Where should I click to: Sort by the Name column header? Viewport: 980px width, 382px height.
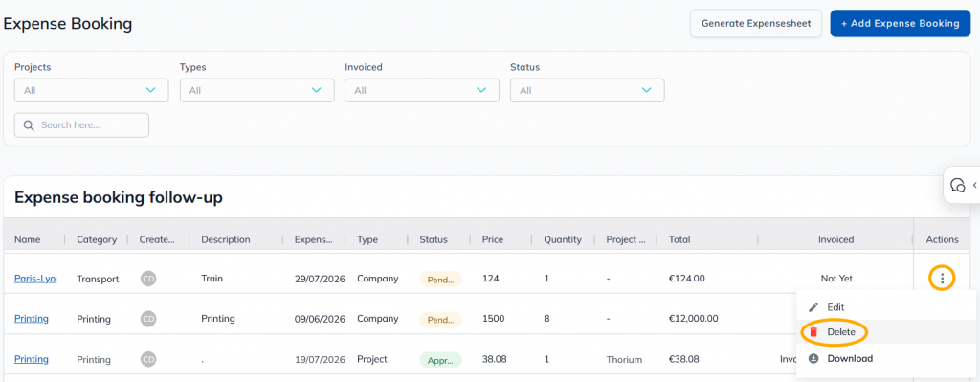(27, 239)
